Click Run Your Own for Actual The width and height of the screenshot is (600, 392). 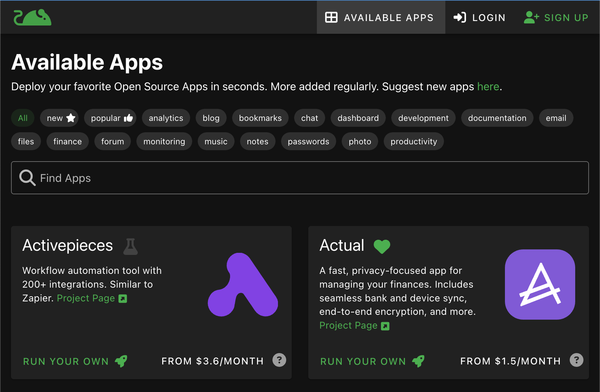click(373, 361)
